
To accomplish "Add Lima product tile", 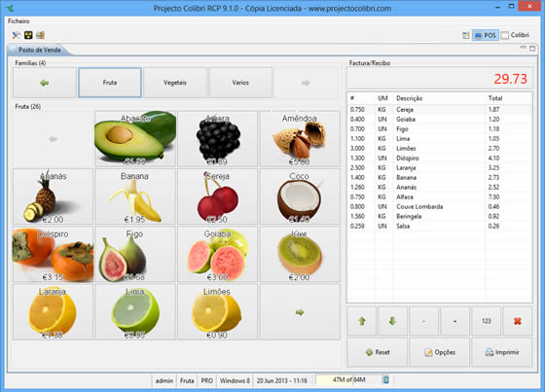I will (135, 312).
